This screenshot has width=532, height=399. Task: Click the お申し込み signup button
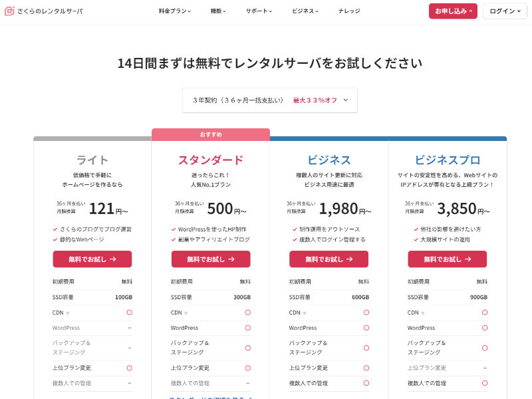tap(452, 11)
